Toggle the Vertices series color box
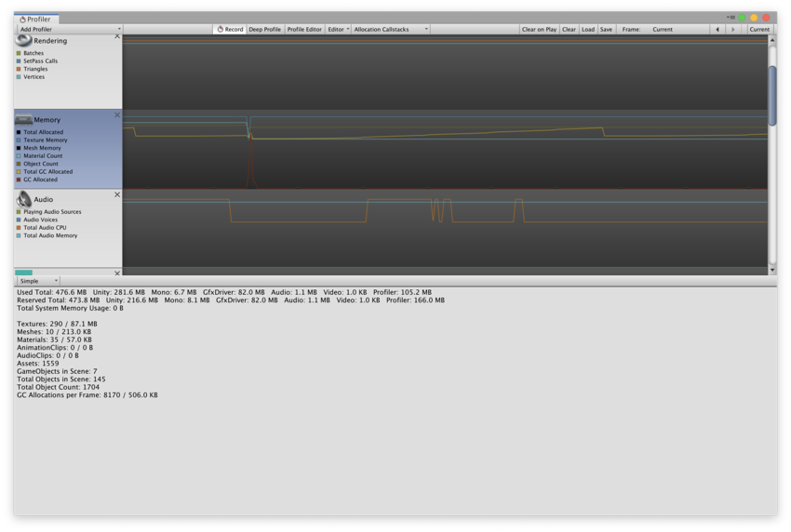This screenshot has width=791, height=532. click(x=19, y=76)
